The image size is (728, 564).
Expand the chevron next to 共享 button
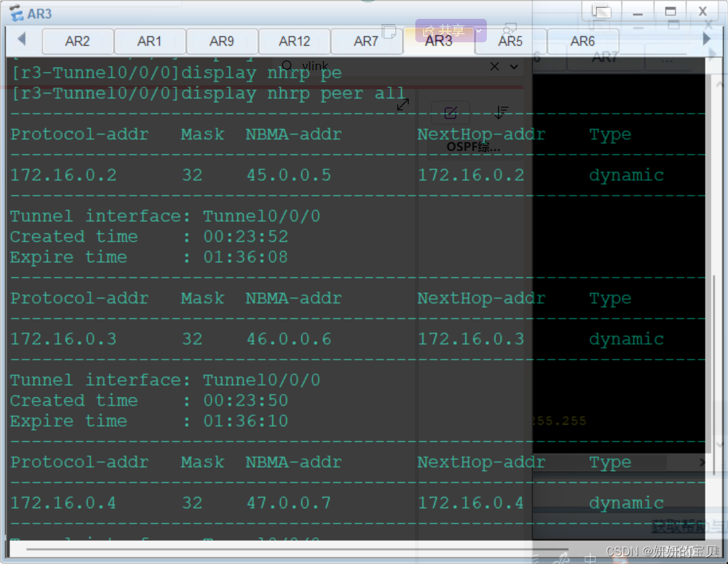pyautogui.click(x=478, y=30)
